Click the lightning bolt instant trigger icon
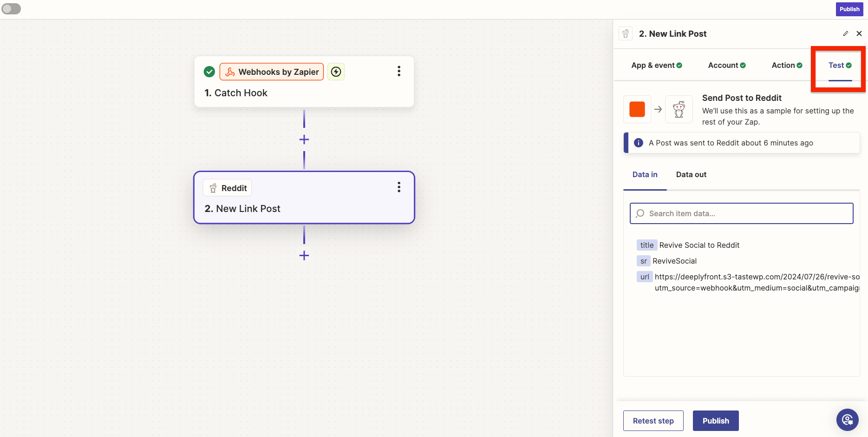Image resolution: width=868 pixels, height=437 pixels. 336,72
